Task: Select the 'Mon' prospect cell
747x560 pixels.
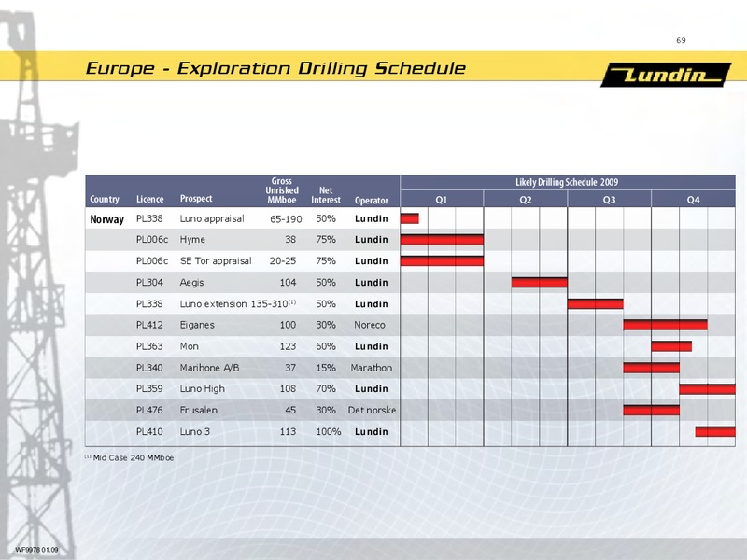Action: 190,346
